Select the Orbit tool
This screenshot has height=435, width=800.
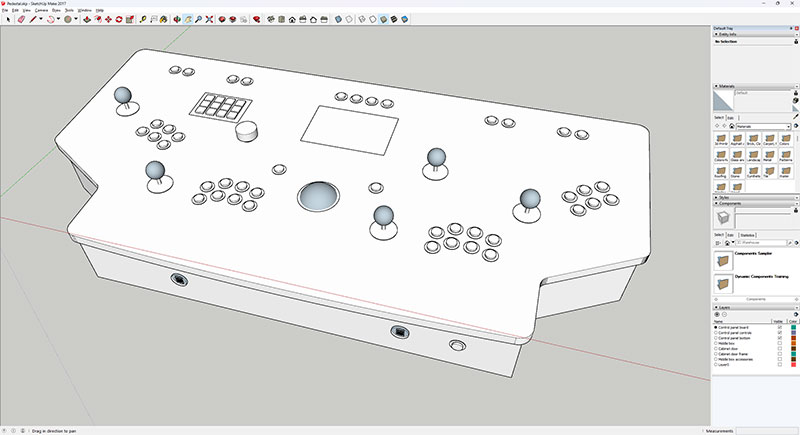[177, 19]
